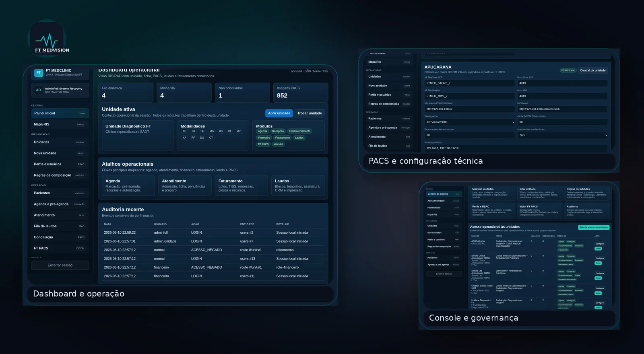
Task: Open Fila de laudos in the Dashboard sidebar
Action: (60, 226)
